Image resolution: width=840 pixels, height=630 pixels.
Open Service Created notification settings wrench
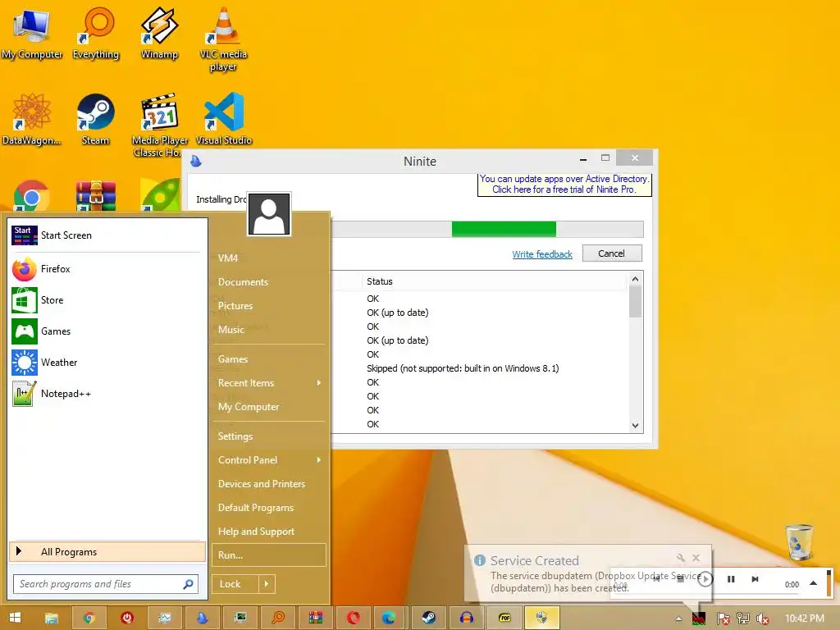(x=681, y=558)
